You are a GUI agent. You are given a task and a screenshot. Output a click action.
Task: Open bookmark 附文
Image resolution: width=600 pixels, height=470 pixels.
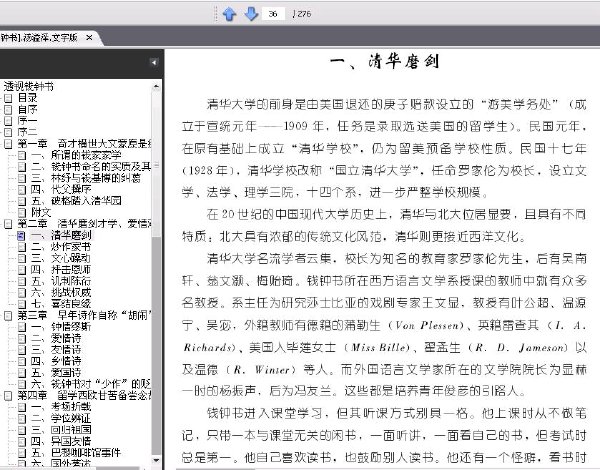(41, 212)
